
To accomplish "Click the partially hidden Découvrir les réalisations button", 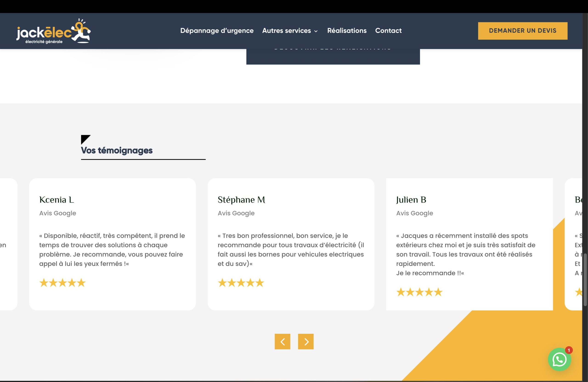I will point(333,57).
